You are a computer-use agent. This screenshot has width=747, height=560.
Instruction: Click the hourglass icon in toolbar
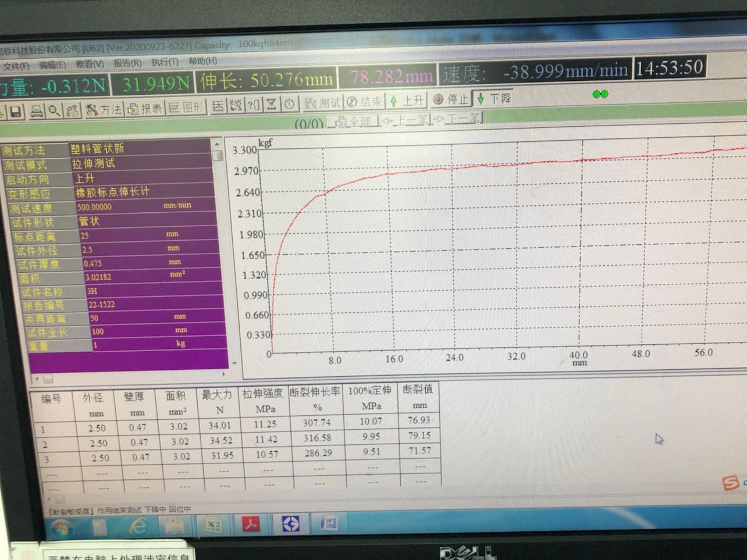[x=271, y=105]
